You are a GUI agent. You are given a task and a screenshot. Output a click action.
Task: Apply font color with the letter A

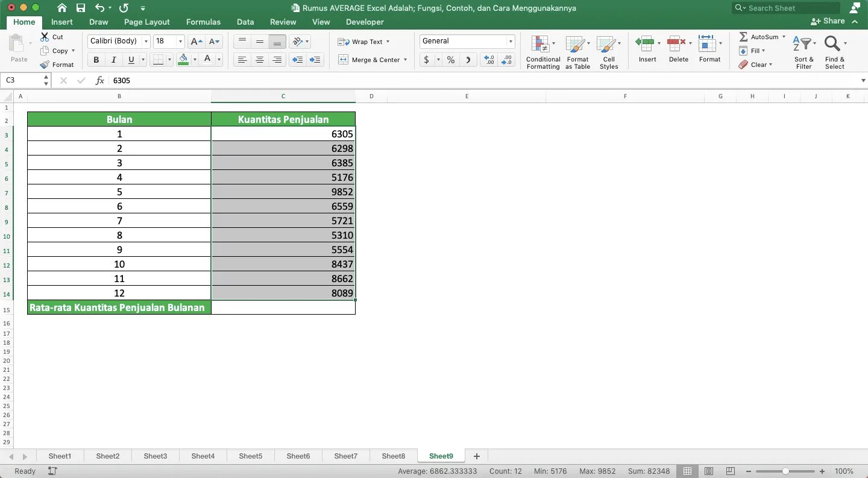[207, 60]
